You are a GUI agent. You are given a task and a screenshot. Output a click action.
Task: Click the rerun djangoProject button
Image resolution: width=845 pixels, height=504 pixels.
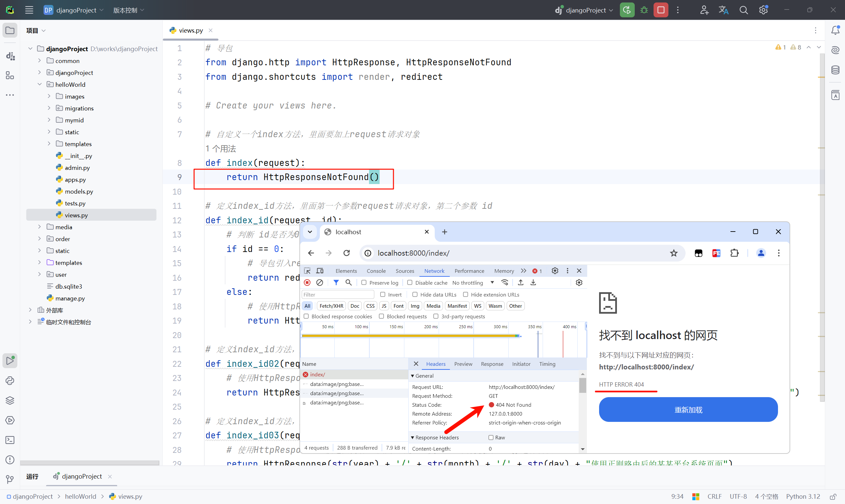pos(627,10)
